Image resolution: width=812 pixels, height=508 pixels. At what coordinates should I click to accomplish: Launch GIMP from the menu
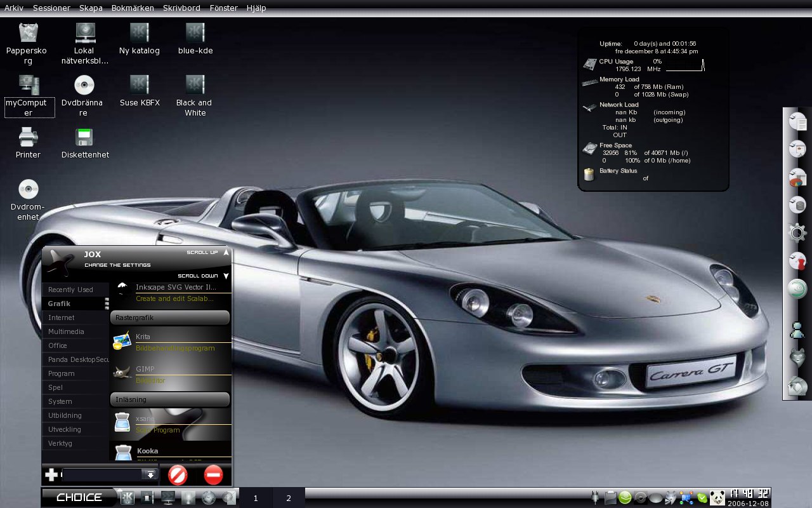click(x=171, y=374)
